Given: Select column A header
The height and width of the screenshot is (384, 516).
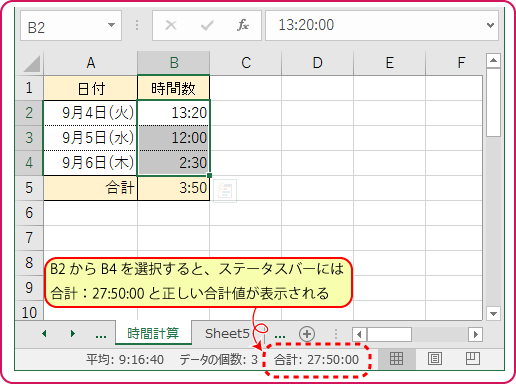Looking at the screenshot, I should click(90, 63).
